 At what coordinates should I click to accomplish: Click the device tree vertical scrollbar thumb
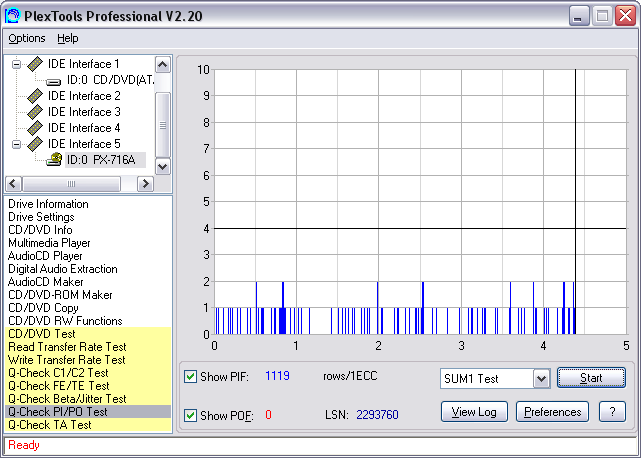pyautogui.click(x=163, y=125)
